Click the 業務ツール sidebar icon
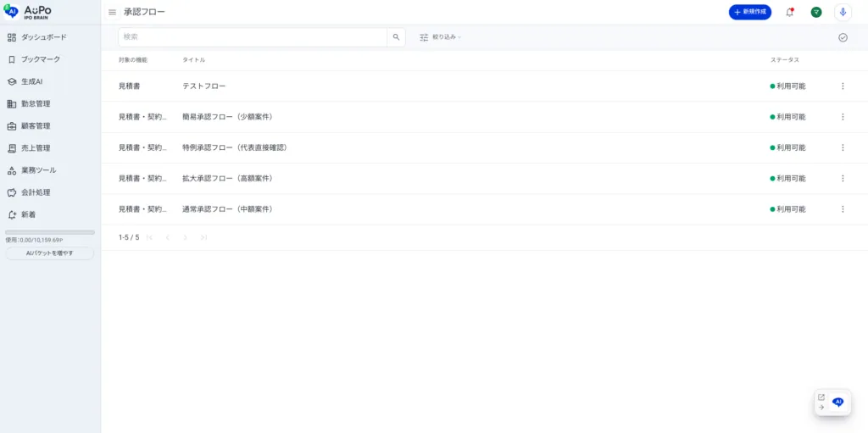This screenshot has height=433, width=868. [12, 170]
